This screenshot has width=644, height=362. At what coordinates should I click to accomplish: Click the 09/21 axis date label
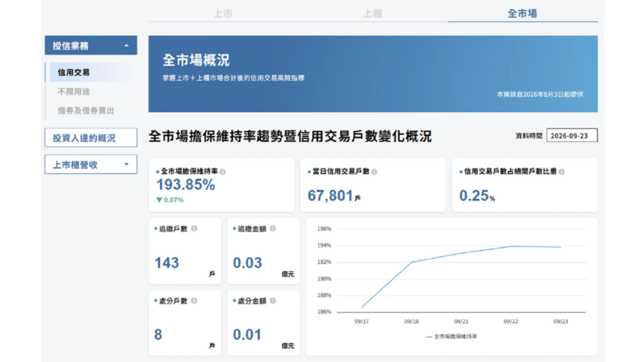[461, 321]
